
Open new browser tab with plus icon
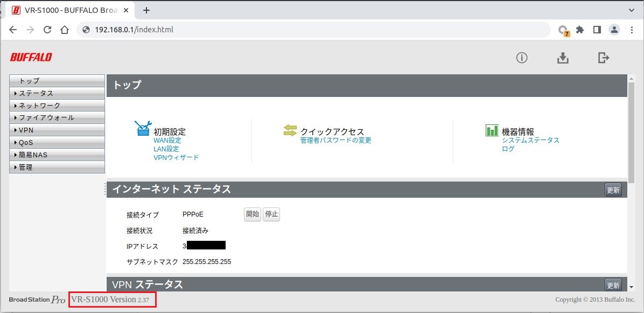(x=146, y=10)
